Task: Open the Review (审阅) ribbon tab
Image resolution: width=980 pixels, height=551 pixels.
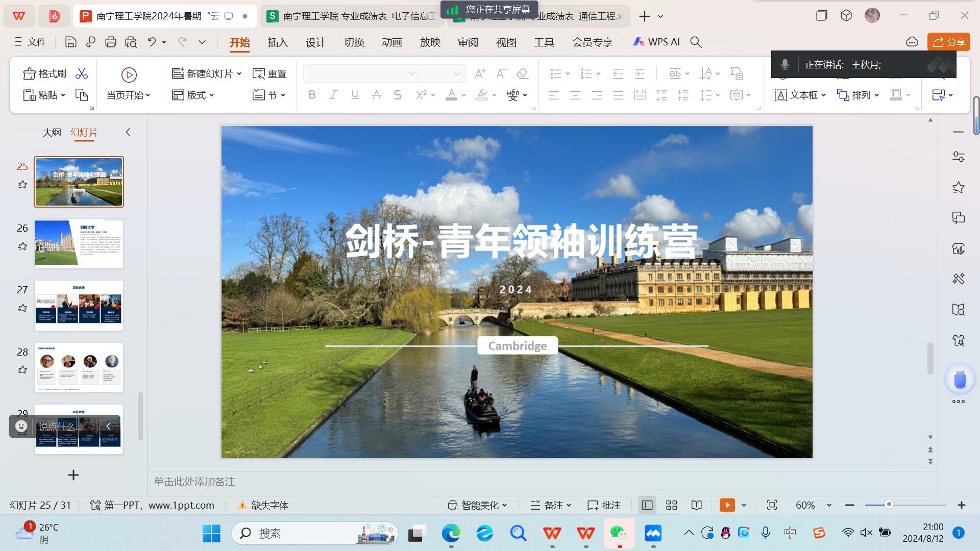Action: point(468,42)
